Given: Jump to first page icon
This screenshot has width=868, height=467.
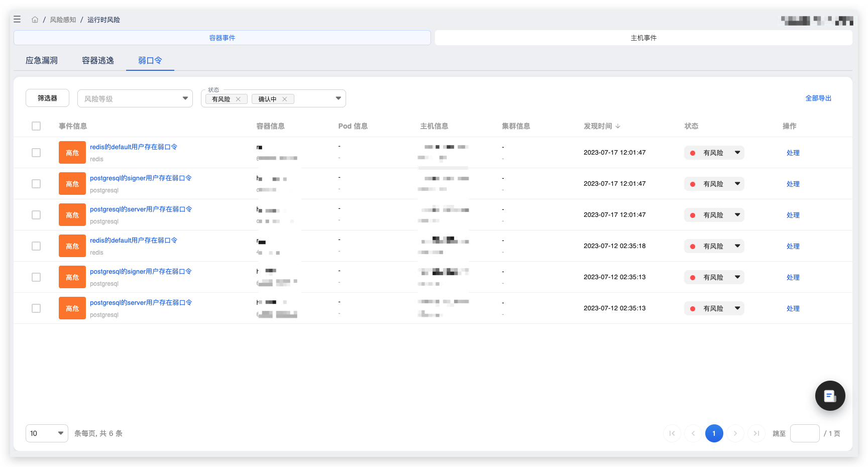Looking at the screenshot, I should (x=672, y=433).
